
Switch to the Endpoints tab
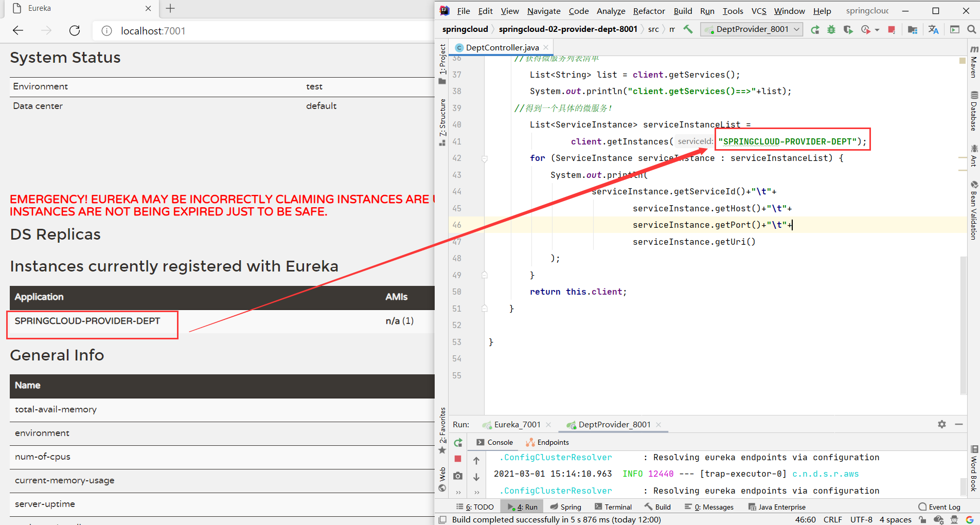(x=547, y=442)
